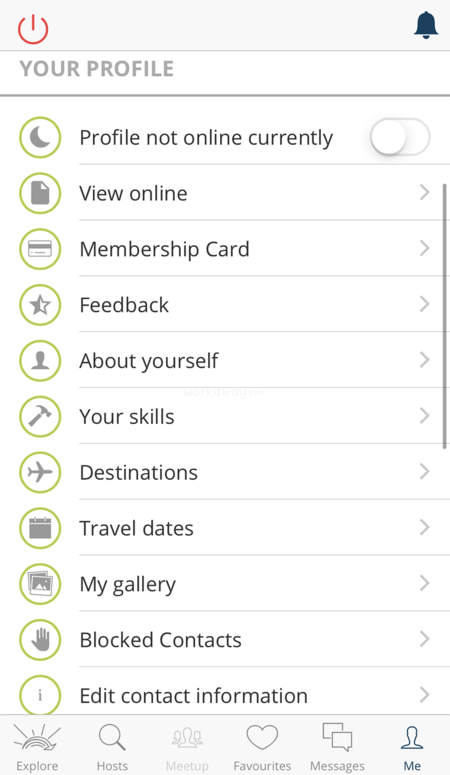The width and height of the screenshot is (450, 775).
Task: Switch to the Messages tab
Action: [337, 746]
